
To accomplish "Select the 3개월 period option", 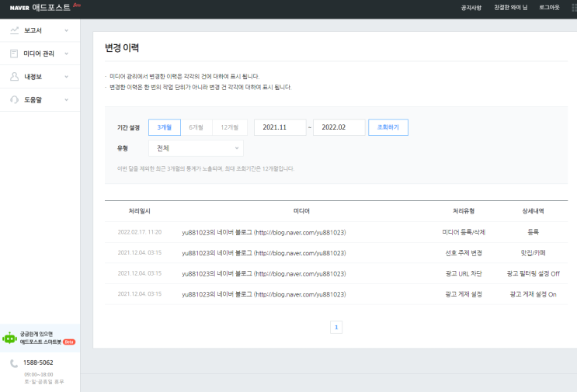I will coord(165,127).
